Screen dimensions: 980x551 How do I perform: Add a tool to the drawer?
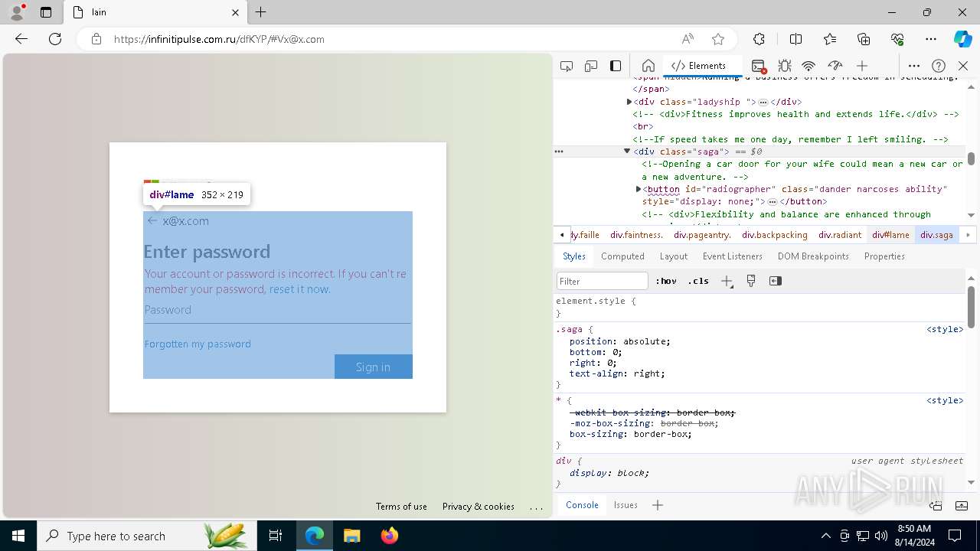(x=657, y=505)
